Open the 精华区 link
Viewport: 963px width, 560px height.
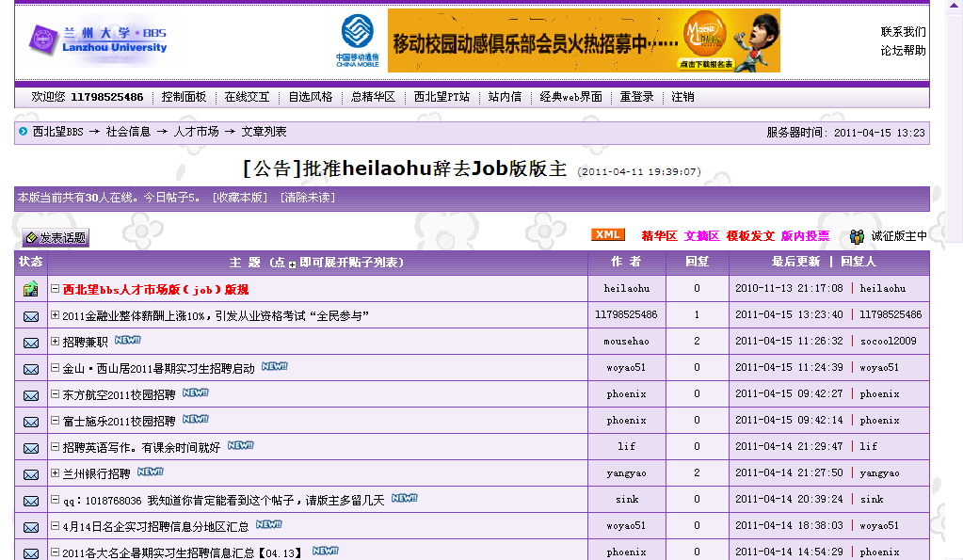659,236
